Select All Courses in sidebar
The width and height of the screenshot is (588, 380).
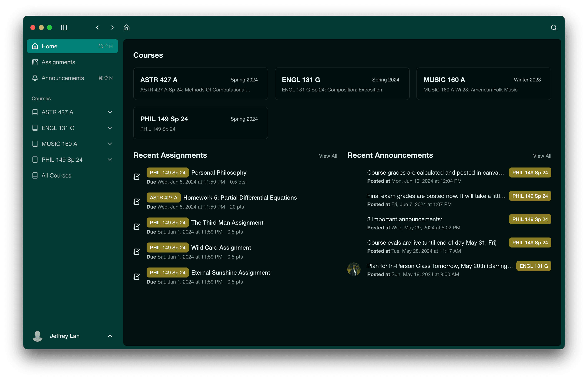(56, 175)
